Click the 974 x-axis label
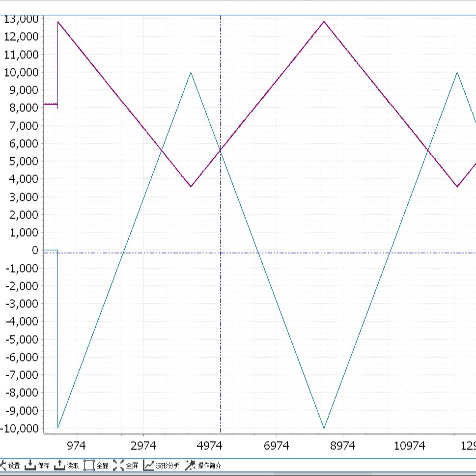The height and width of the screenshot is (476, 476). click(x=76, y=446)
